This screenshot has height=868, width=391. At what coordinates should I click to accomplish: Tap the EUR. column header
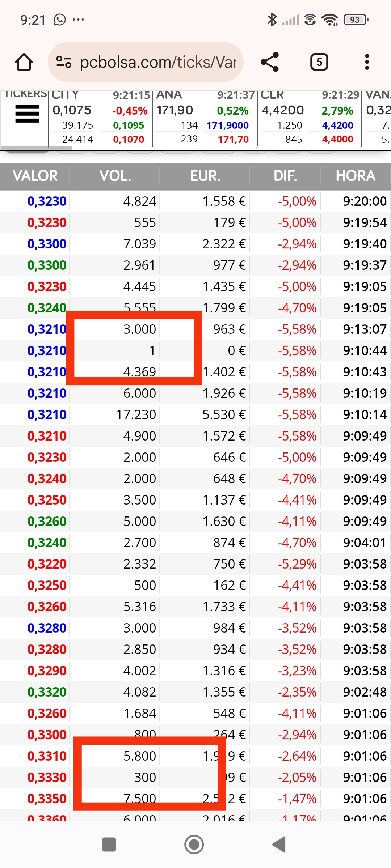click(x=205, y=176)
